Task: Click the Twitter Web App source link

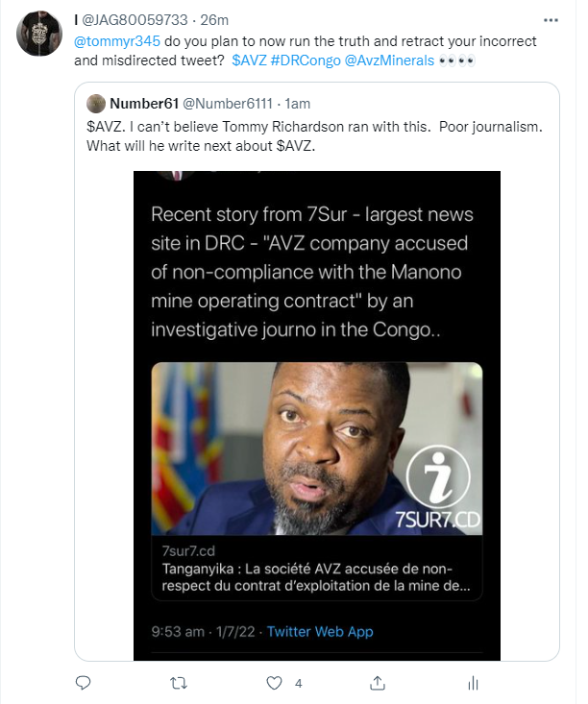Action: (x=320, y=631)
